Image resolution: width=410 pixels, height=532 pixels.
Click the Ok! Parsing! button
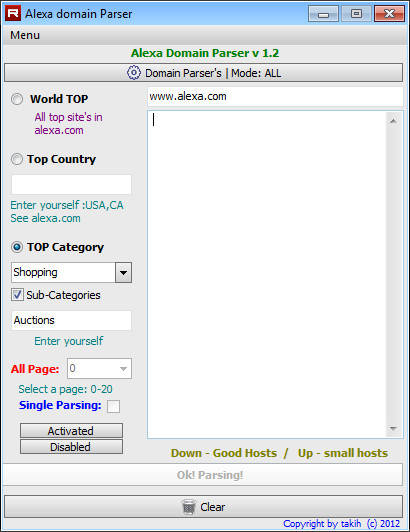point(203,475)
